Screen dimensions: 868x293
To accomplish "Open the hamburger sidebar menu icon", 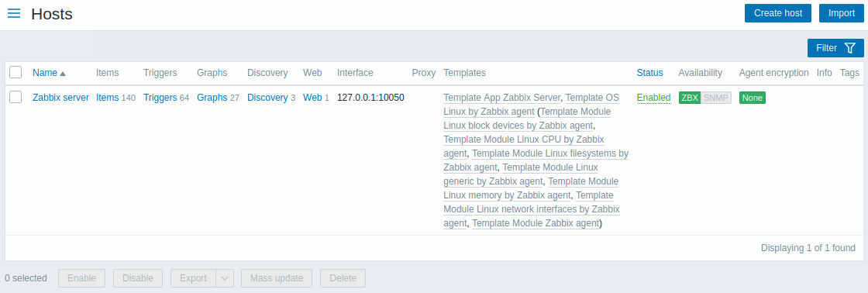I will [14, 13].
